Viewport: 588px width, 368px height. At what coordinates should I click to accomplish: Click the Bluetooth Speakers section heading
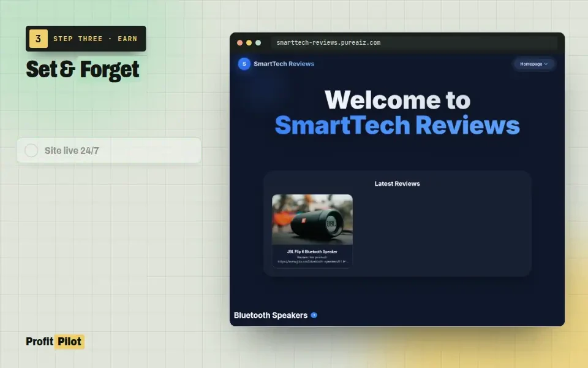click(x=270, y=315)
